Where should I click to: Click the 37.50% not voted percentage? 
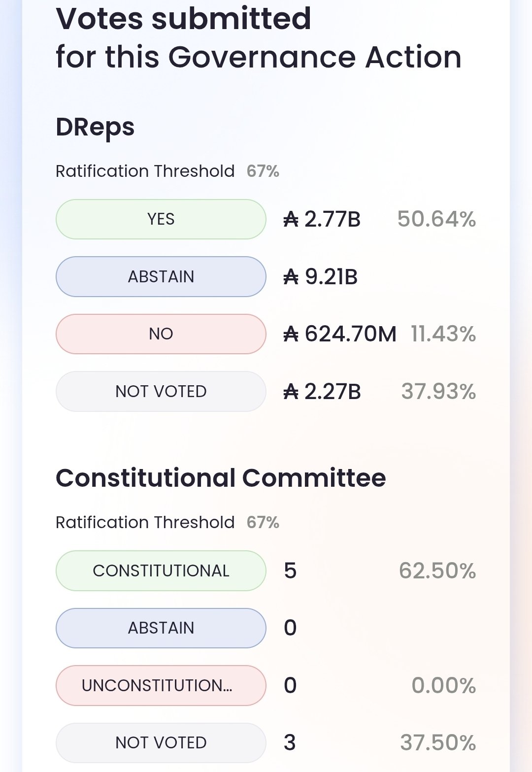[x=438, y=742]
